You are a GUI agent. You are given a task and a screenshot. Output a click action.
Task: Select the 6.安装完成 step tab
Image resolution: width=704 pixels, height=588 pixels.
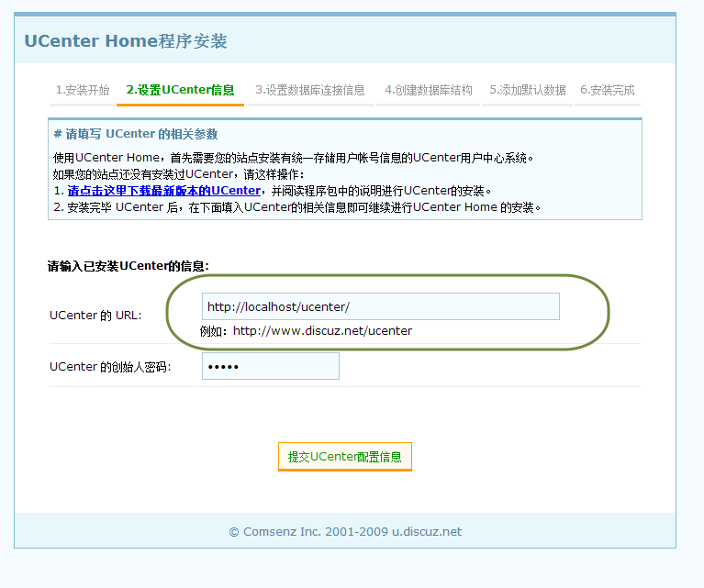point(608,90)
